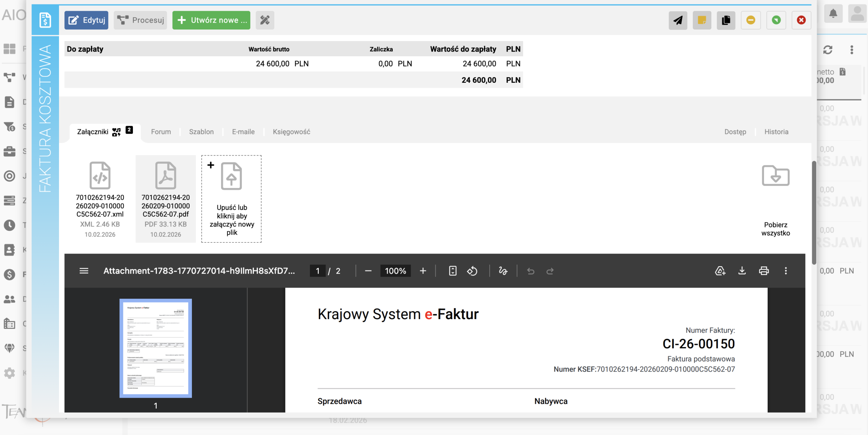
Task: Click the PDF zoom percentage field
Action: tap(395, 271)
